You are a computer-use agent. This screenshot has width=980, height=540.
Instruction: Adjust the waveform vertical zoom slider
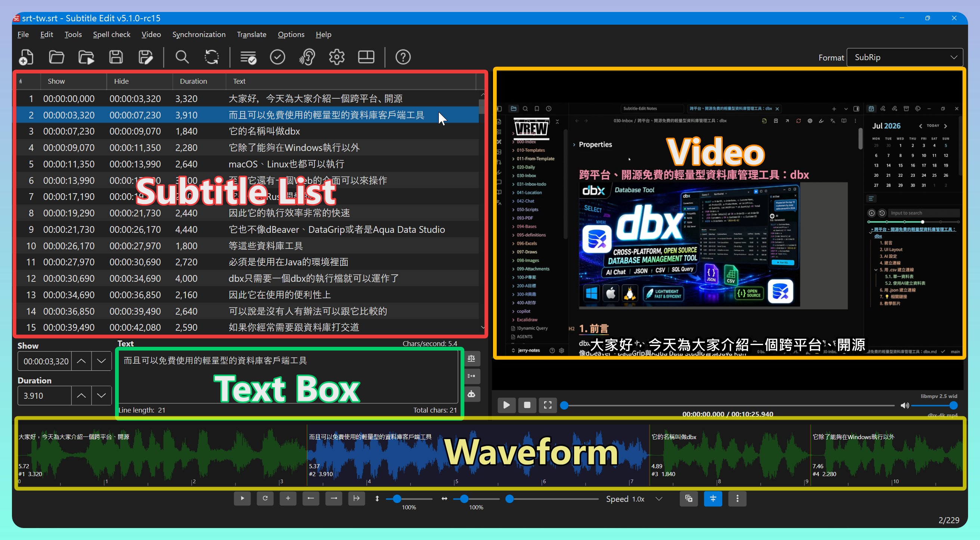(409, 499)
